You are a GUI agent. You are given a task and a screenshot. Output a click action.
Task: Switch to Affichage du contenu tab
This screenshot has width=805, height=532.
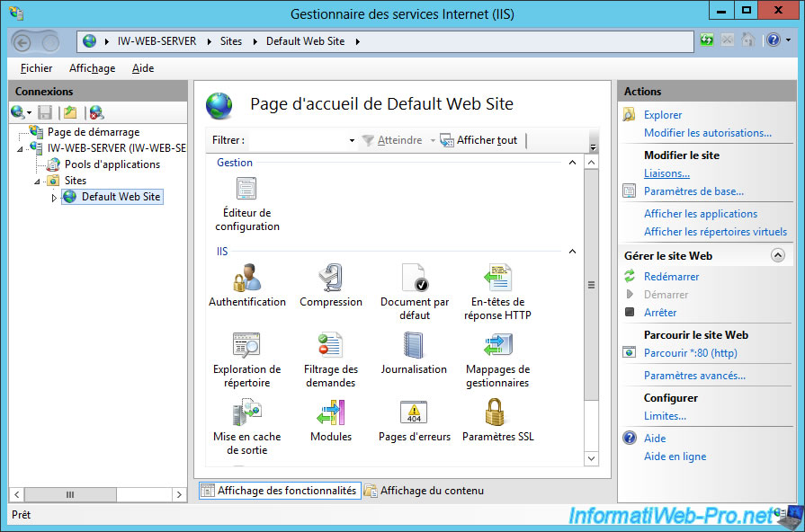pyautogui.click(x=425, y=491)
